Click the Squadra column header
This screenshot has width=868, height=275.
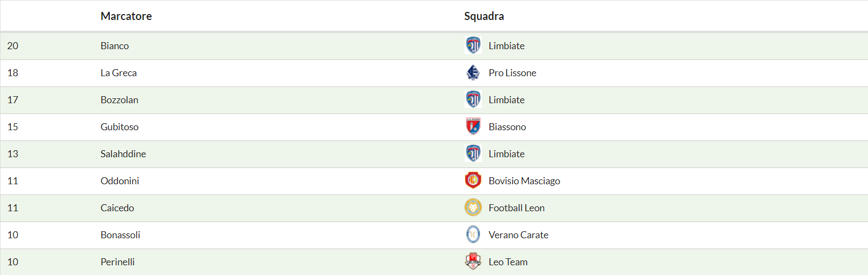[484, 16]
